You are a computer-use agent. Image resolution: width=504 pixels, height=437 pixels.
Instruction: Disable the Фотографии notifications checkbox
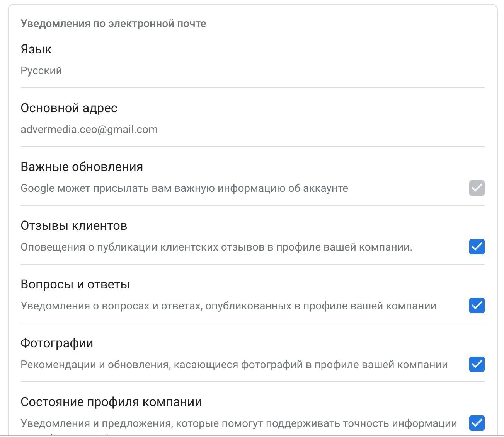(477, 364)
